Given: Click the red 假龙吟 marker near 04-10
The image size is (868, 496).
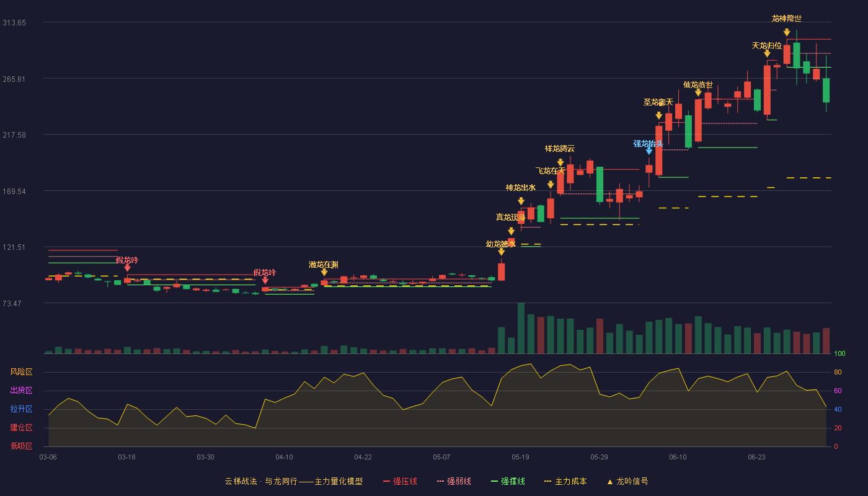Looking at the screenshot, I should click(x=265, y=280).
